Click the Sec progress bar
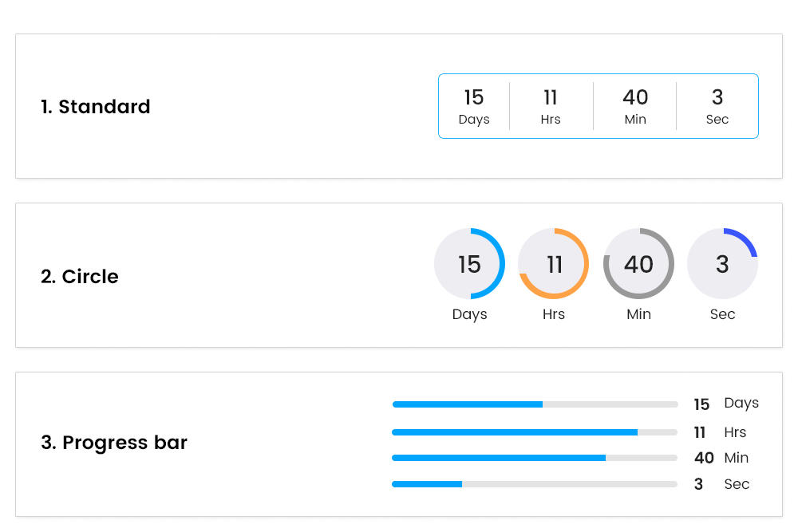This screenshot has width=798, height=532. point(535,484)
